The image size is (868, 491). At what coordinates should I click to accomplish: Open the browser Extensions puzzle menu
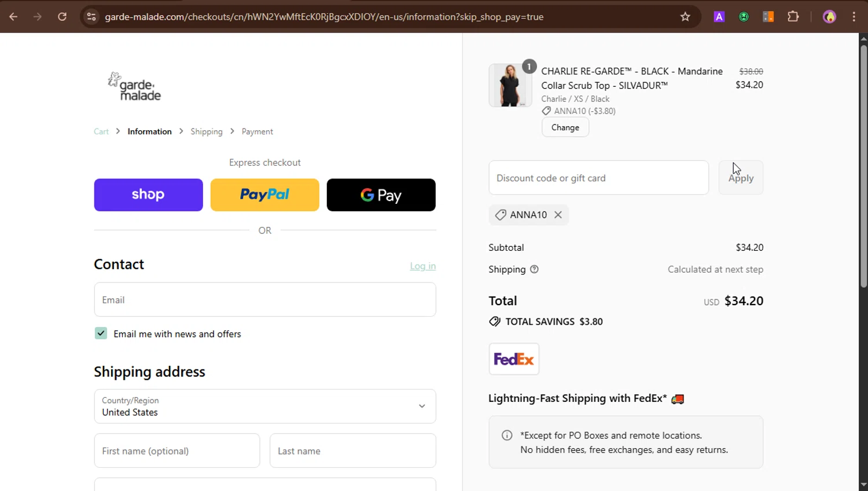pos(793,17)
